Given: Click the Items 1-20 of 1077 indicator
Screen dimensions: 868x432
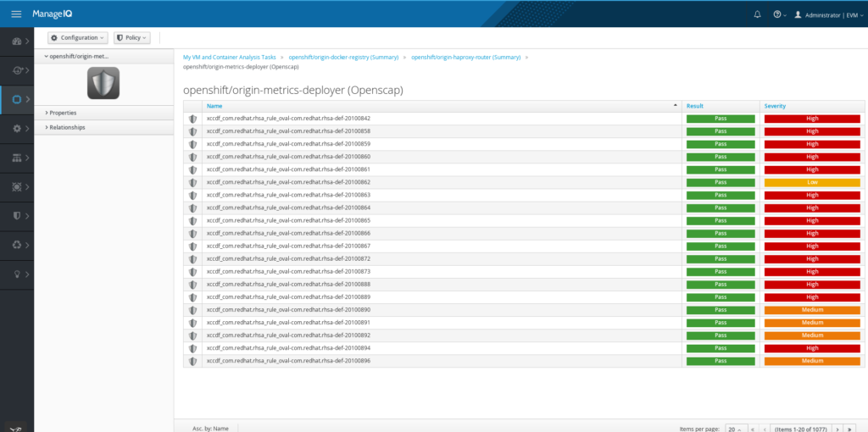Looking at the screenshot, I should [x=800, y=429].
